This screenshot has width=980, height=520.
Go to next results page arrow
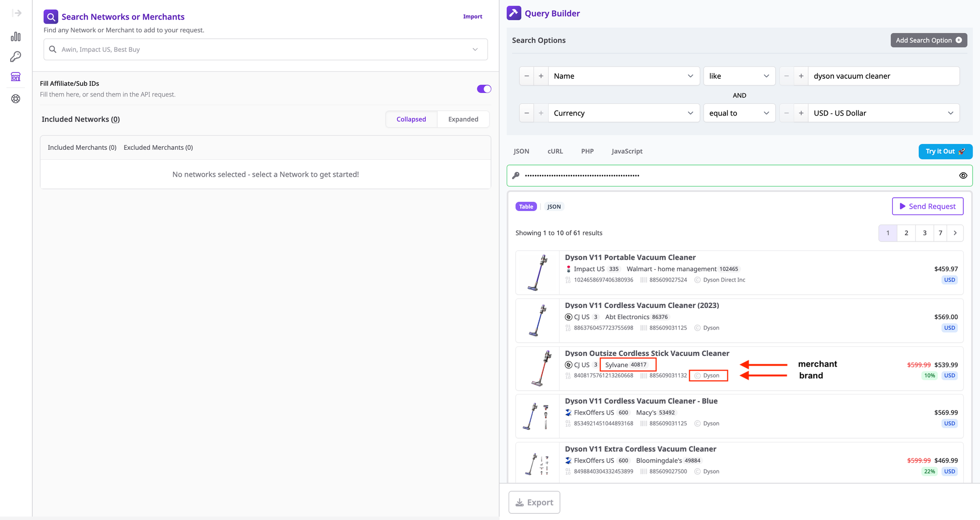(x=955, y=233)
